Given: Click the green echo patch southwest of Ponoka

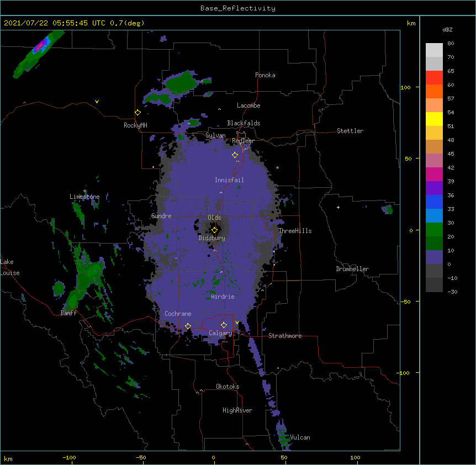Looking at the screenshot, I should [x=181, y=82].
